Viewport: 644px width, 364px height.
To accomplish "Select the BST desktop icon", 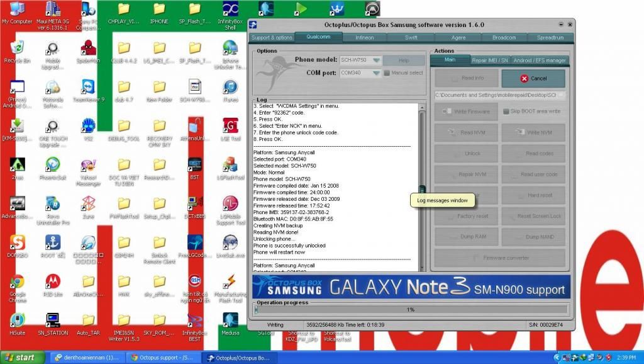I will point(195,168).
